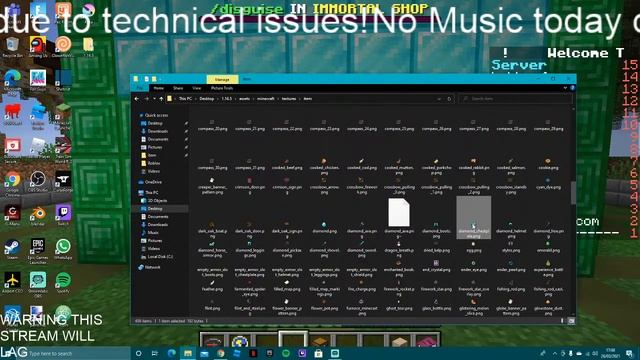Viewport: 640px width, 360px height.
Task: Click the Search item field
Action: tap(516, 99)
